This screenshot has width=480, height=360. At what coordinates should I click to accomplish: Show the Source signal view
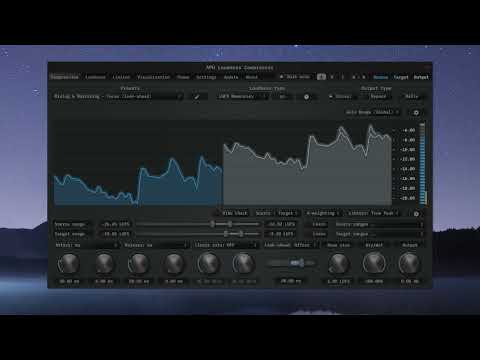pos(380,77)
